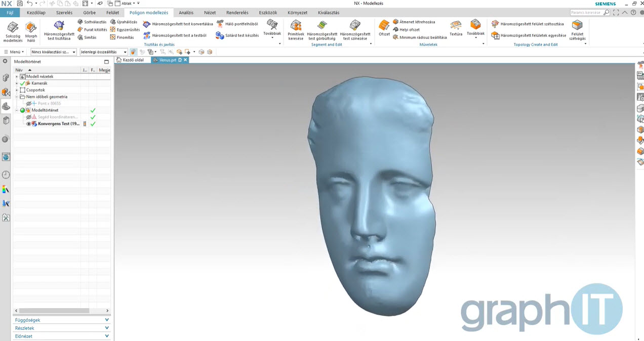Click Szilárd test készítés icon

click(220, 35)
